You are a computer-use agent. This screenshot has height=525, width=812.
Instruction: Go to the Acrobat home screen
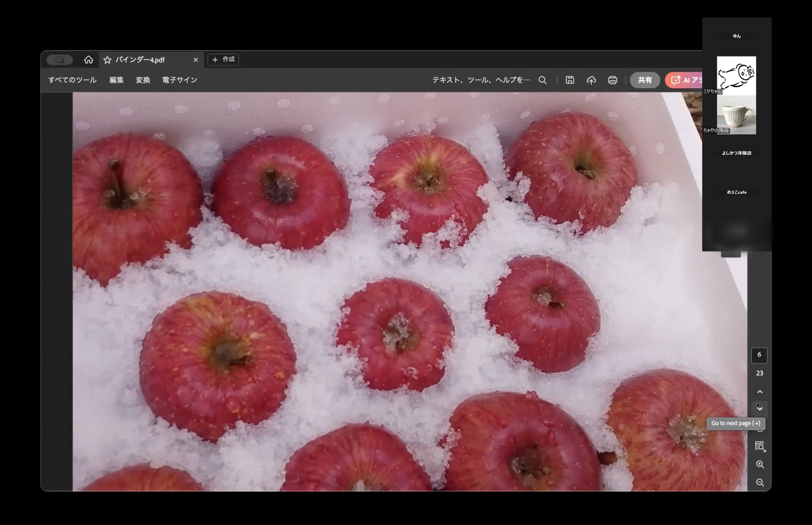click(89, 60)
